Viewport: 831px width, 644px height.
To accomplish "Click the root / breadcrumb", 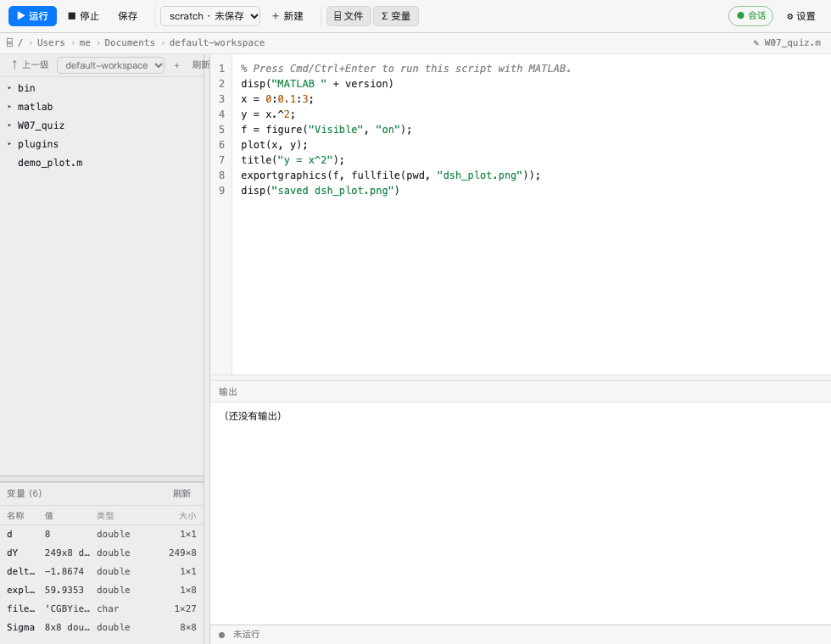I will 20,42.
